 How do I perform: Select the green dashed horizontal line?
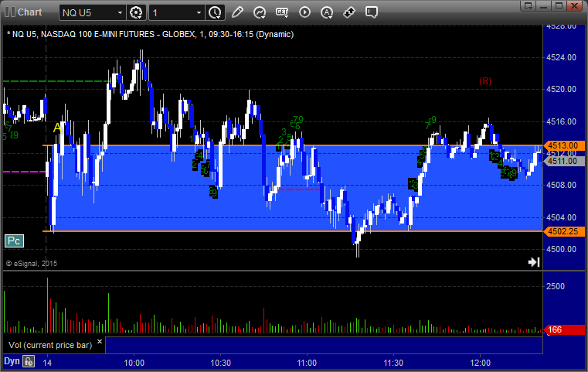click(56, 81)
